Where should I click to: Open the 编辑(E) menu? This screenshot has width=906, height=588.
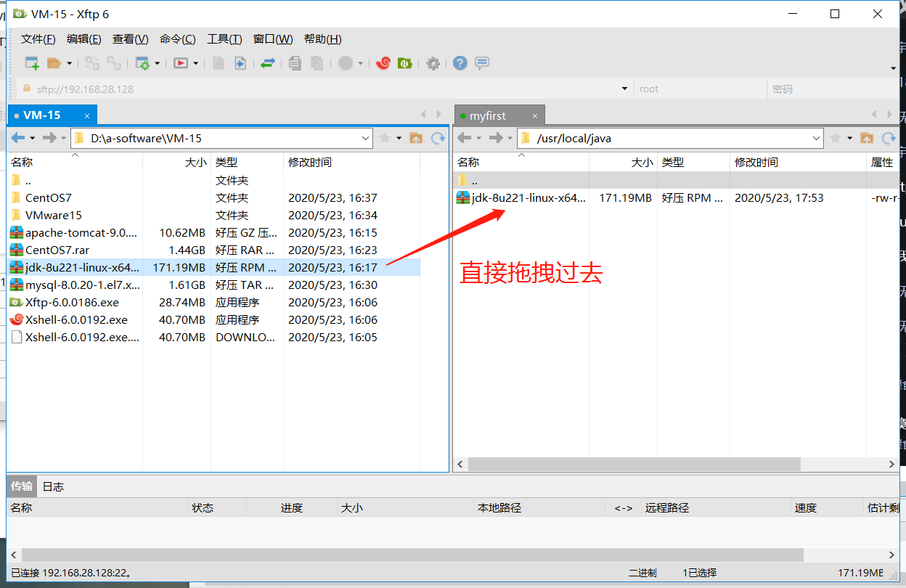(84, 39)
